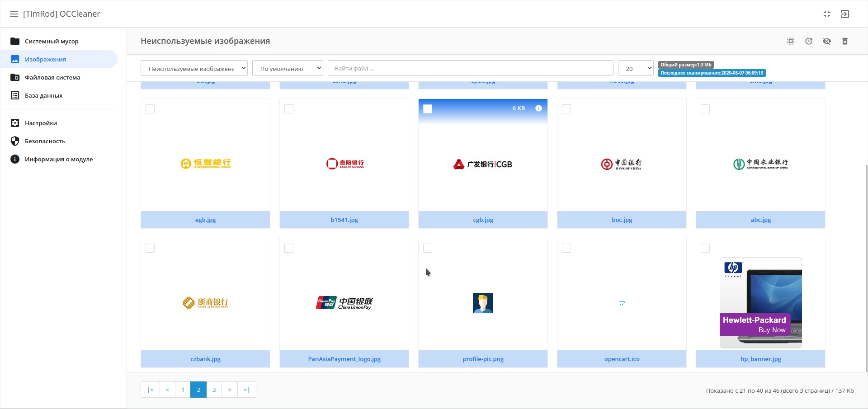Open the Неиспользуемые изображения filter dropdown
Viewport: 868px width, 409px height.
click(x=194, y=68)
